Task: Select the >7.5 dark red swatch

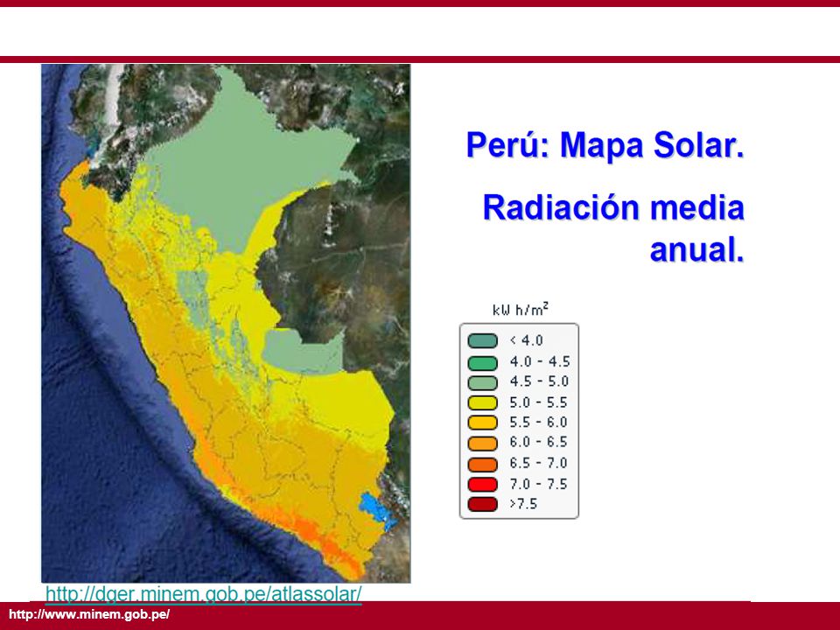Action: point(482,504)
